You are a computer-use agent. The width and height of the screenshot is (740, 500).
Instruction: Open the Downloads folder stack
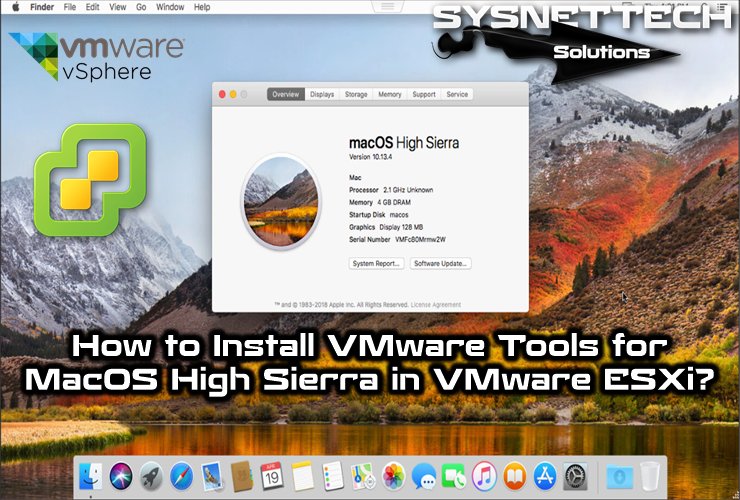coord(619,476)
